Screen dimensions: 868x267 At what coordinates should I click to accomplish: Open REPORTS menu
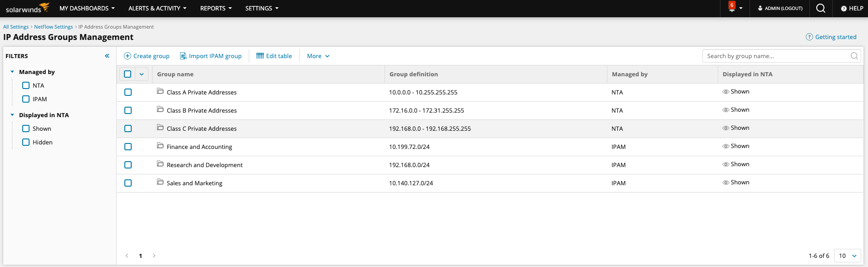point(216,8)
